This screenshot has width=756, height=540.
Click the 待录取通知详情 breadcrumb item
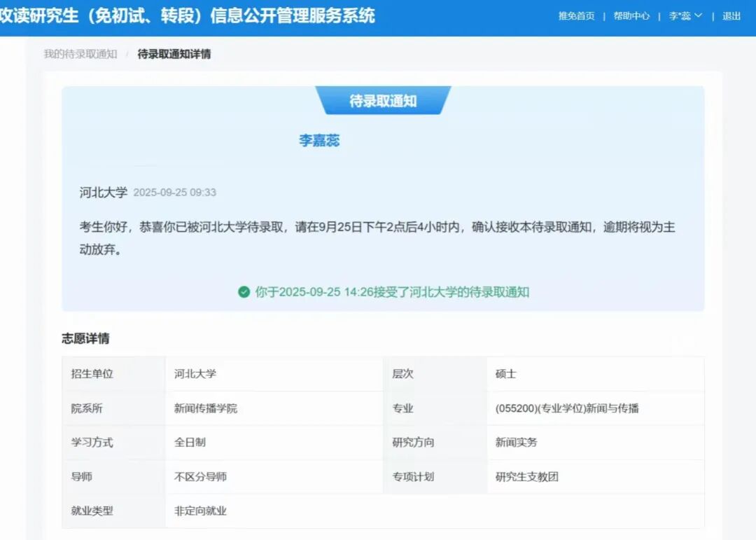point(174,54)
